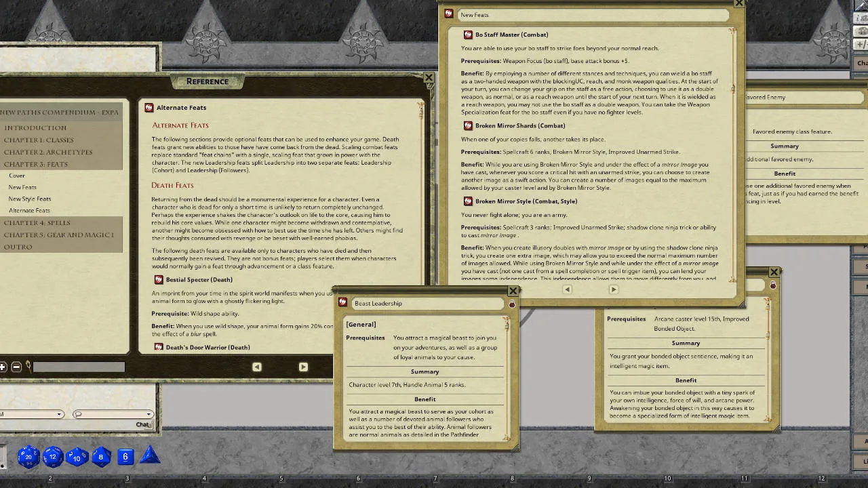The image size is (868, 488).
Task: Expand Introduction in Reference index
Action: tap(61, 127)
